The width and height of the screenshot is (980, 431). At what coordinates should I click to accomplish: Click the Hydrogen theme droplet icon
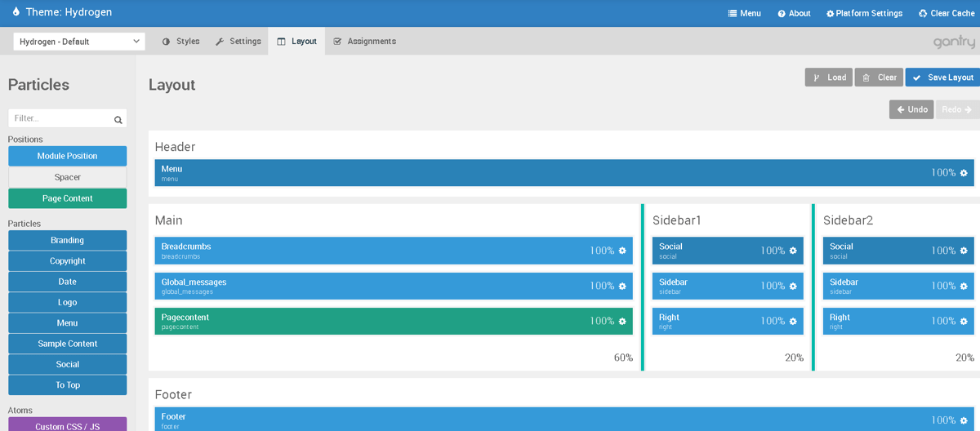(16, 12)
